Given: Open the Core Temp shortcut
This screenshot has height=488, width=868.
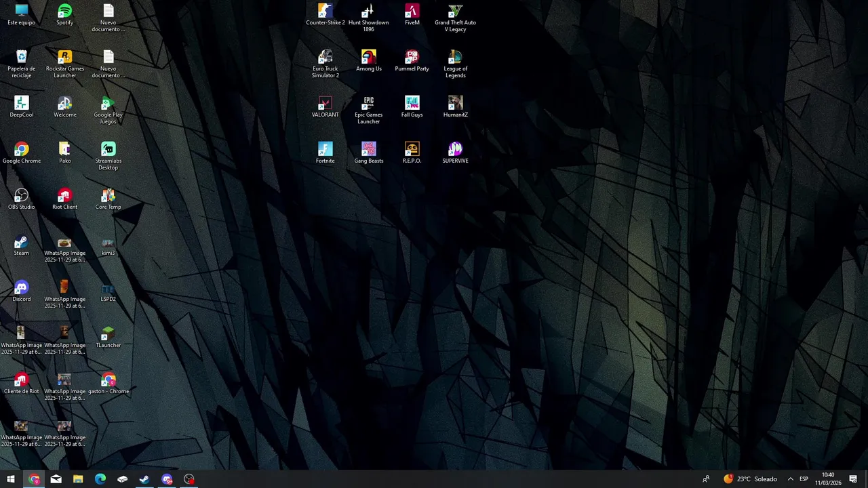Looking at the screenshot, I should (108, 199).
